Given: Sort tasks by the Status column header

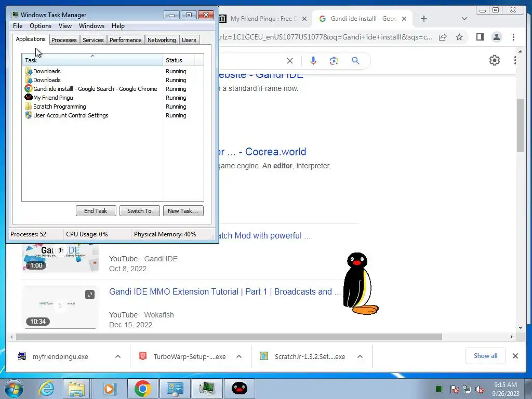Looking at the screenshot, I should click(x=179, y=60).
